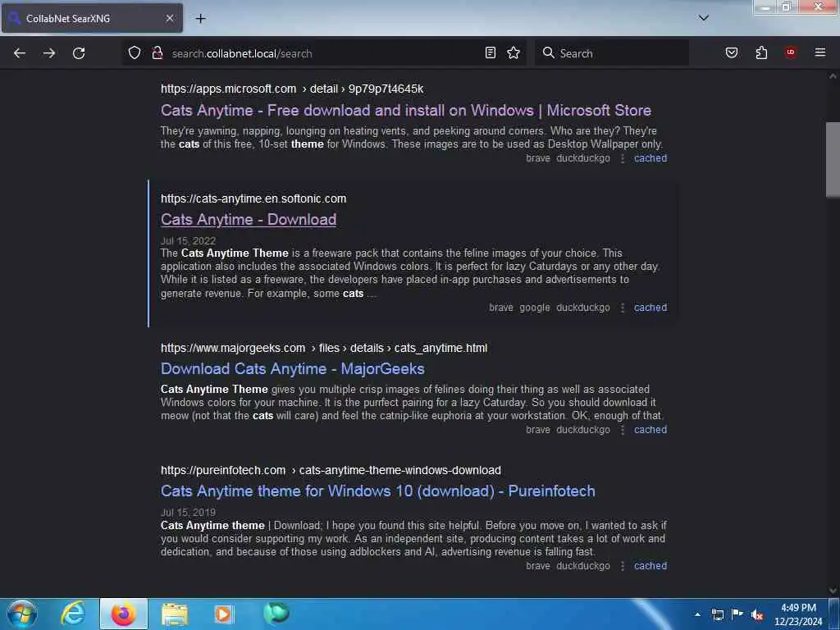840x630 pixels.
Task: Reload the current search page
Action: click(x=79, y=53)
